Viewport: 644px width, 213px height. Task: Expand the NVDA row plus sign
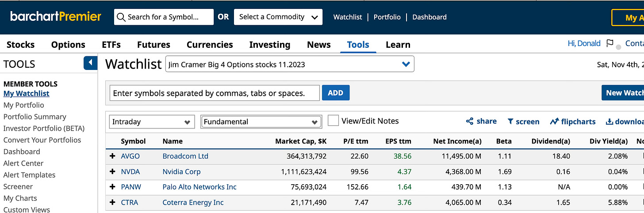(x=112, y=172)
